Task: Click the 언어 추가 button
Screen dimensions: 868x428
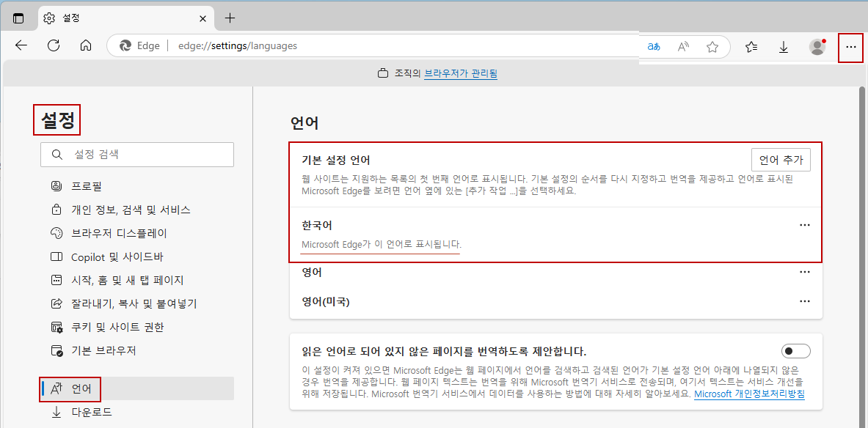Action: [781, 160]
